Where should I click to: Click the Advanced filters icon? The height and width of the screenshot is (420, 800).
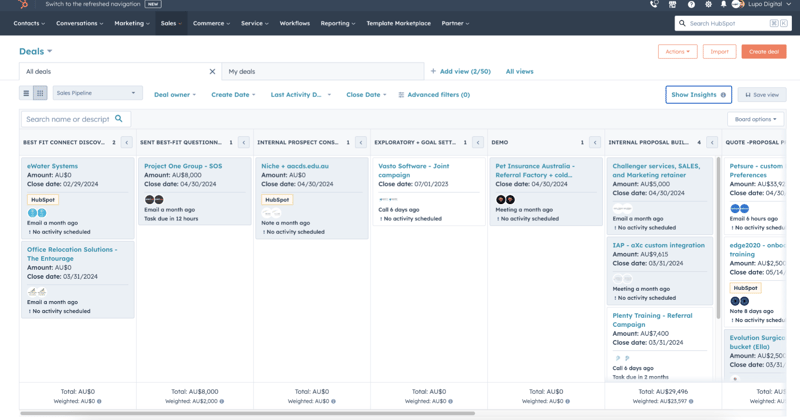(x=401, y=95)
